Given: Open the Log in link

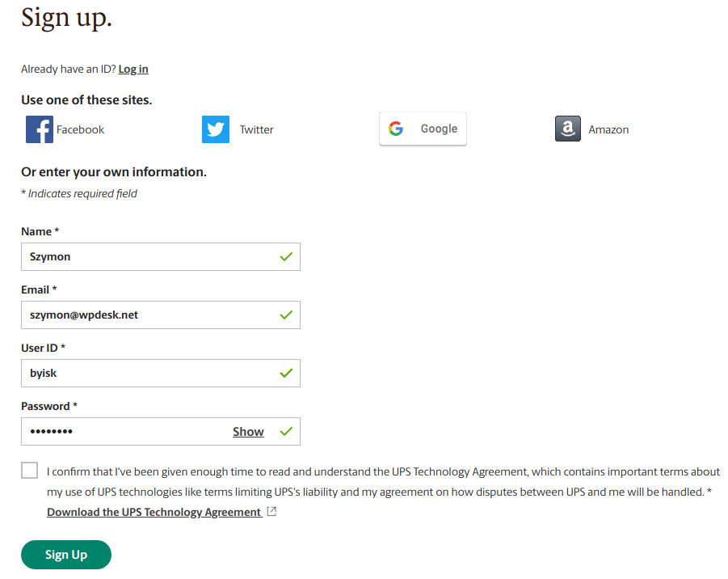Looking at the screenshot, I should pyautogui.click(x=133, y=70).
